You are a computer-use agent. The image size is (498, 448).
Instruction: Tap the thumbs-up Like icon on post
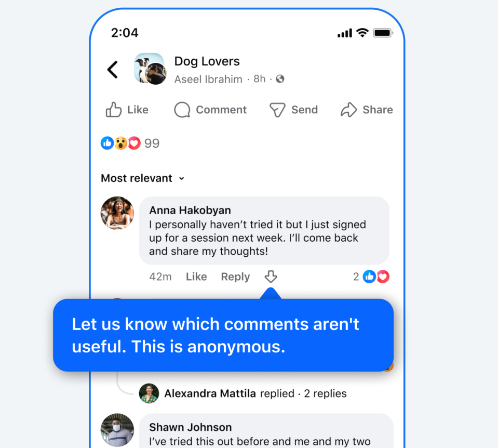click(x=114, y=110)
